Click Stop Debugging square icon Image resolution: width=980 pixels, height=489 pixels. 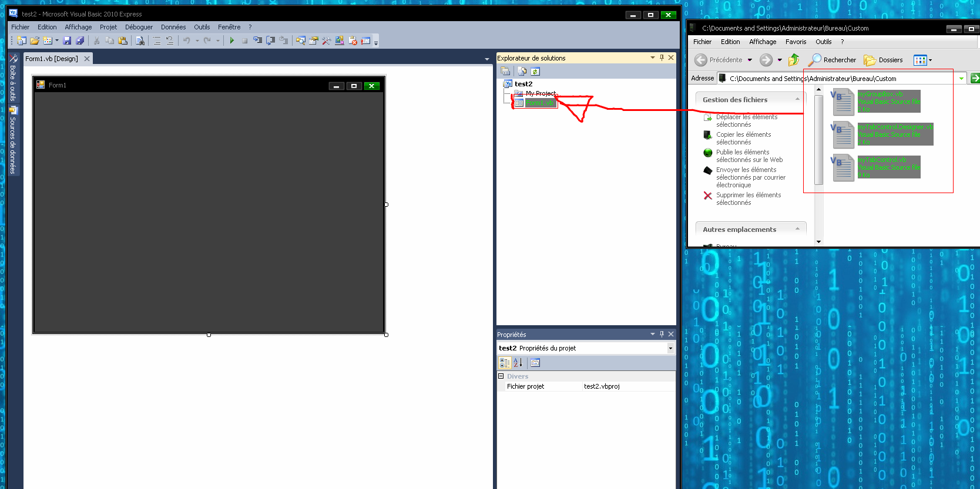(x=244, y=41)
